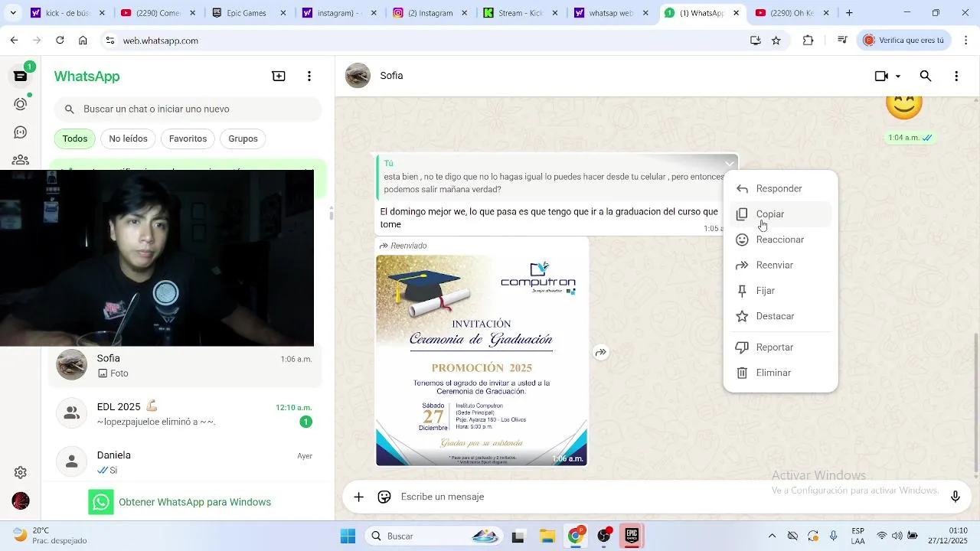Attach a file with plus icon
Screen dimensions: 980x551
tap(358, 497)
